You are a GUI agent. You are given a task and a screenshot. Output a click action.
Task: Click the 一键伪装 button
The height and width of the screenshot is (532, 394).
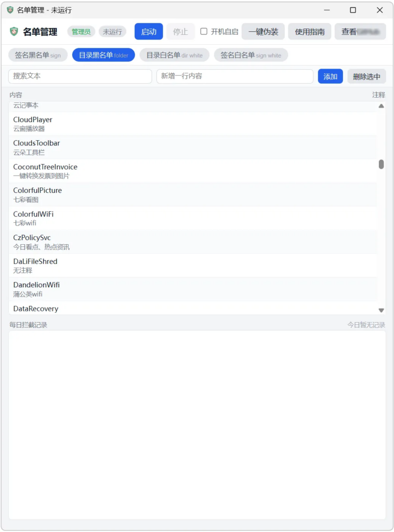click(x=263, y=32)
